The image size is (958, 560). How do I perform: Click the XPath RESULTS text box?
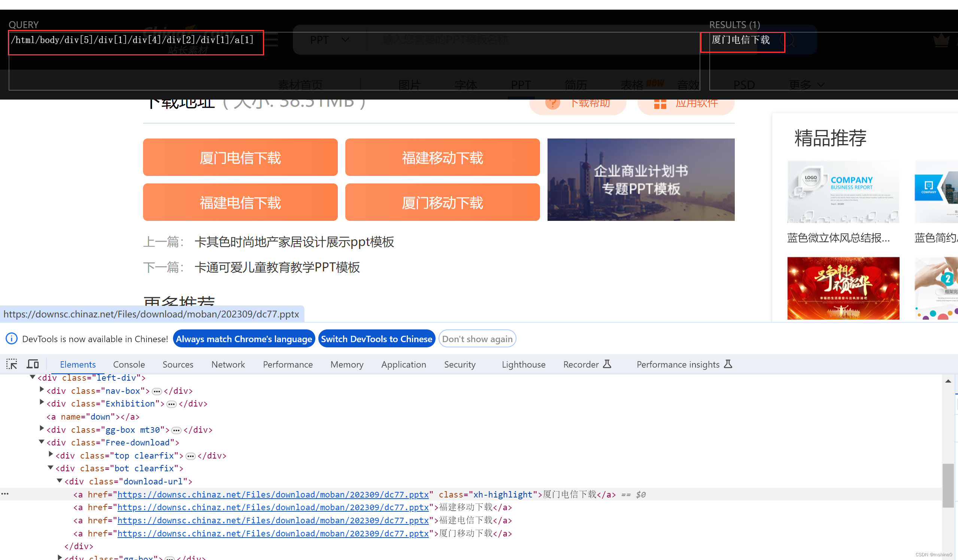point(833,61)
